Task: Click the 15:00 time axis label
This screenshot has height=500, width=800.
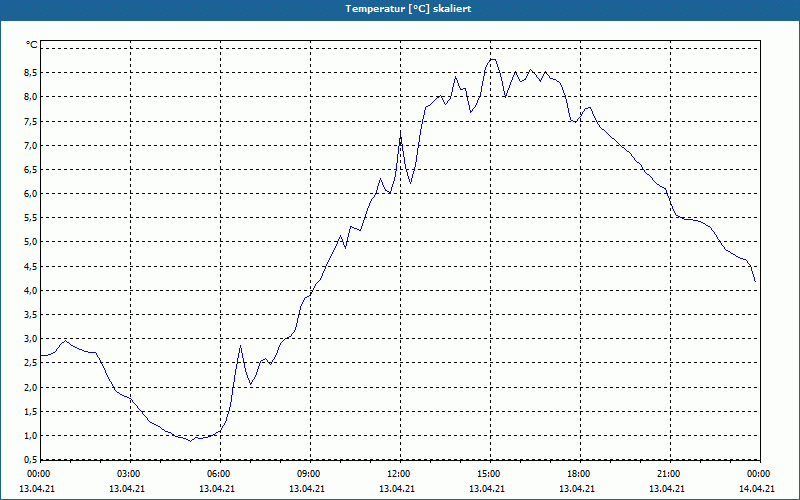Action: (x=490, y=474)
